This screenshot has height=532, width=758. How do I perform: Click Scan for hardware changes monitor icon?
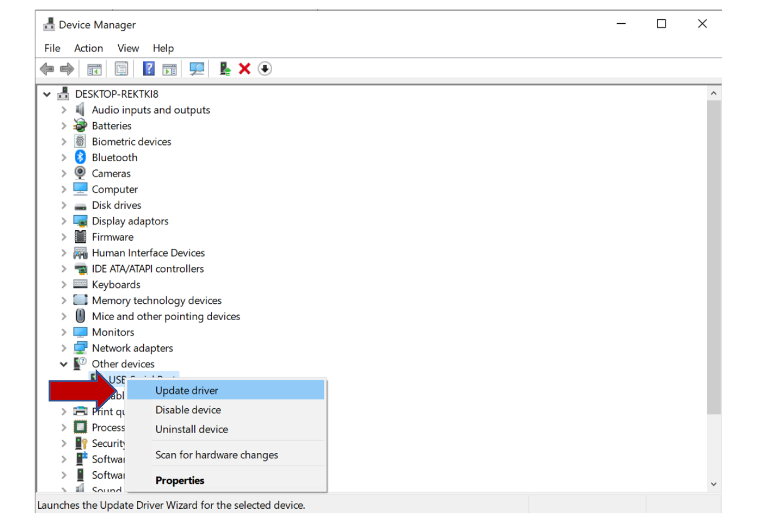tap(197, 69)
